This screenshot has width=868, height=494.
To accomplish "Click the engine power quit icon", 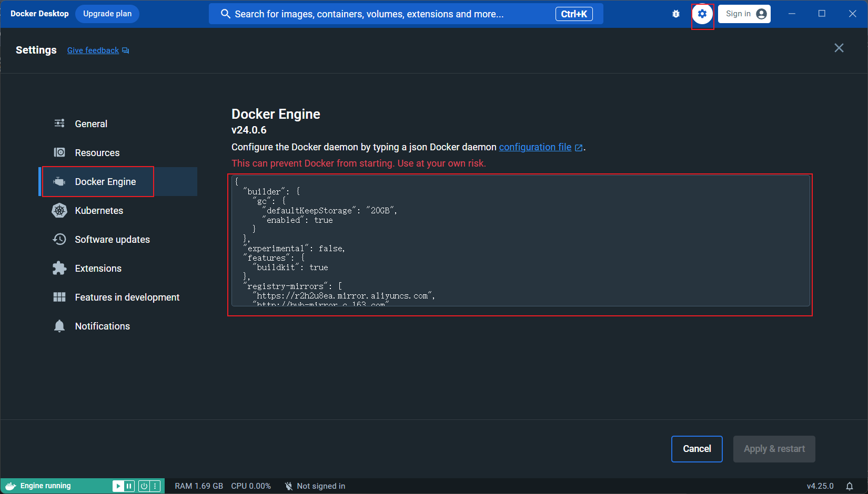I will (x=144, y=486).
